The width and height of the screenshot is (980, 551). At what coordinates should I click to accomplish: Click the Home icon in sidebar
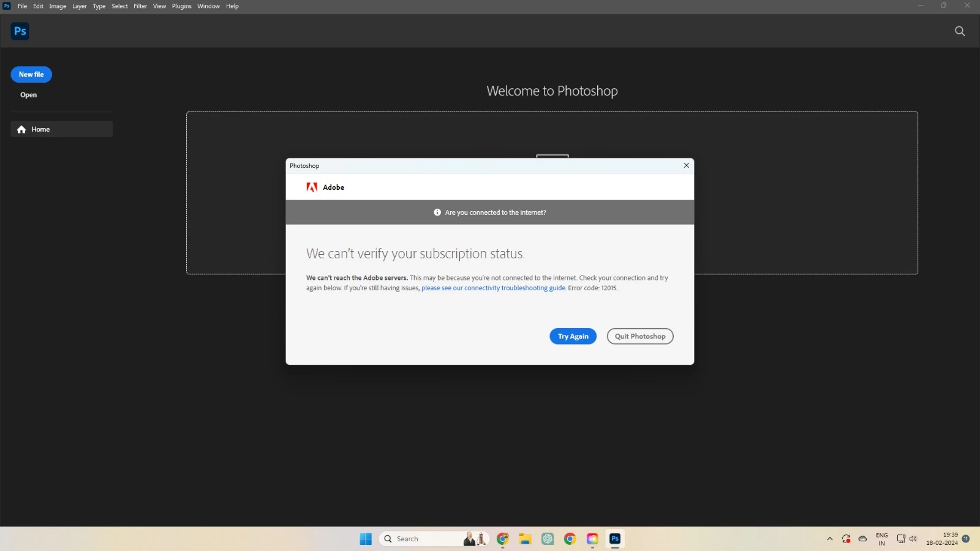click(x=21, y=129)
